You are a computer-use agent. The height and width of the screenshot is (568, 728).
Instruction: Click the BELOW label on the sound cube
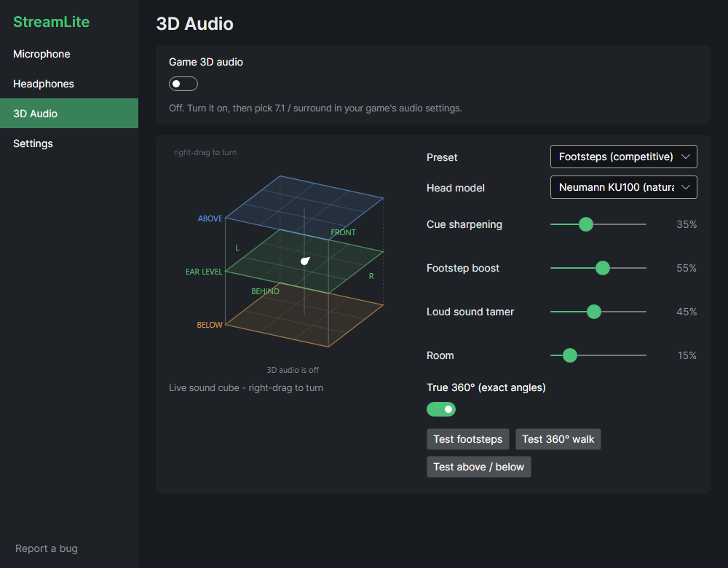click(x=210, y=325)
